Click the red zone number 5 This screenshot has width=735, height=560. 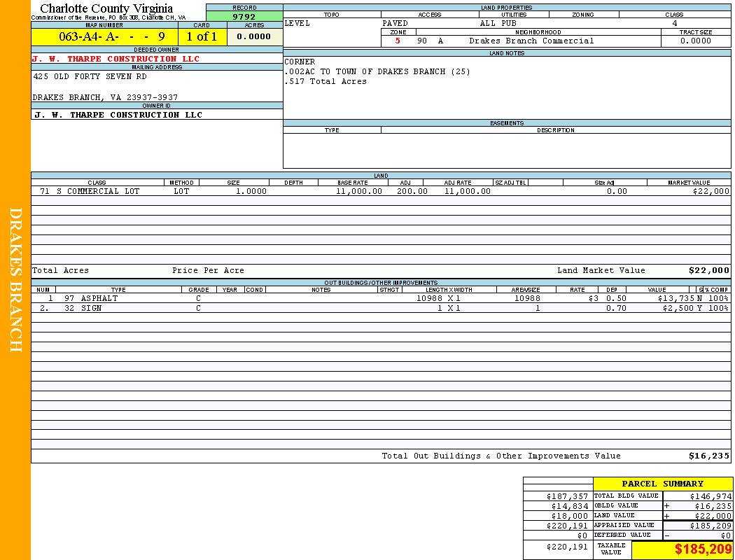pyautogui.click(x=398, y=41)
